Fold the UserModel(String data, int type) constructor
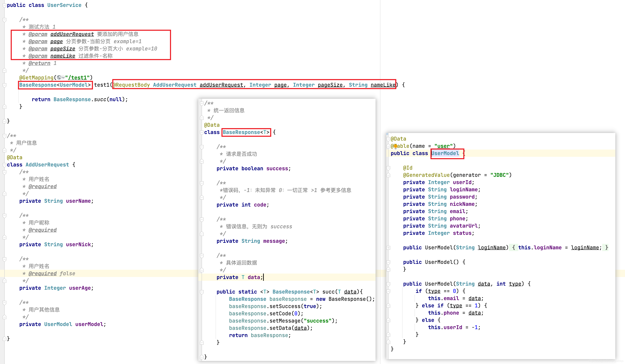This screenshot has height=364, width=625. 388,284
